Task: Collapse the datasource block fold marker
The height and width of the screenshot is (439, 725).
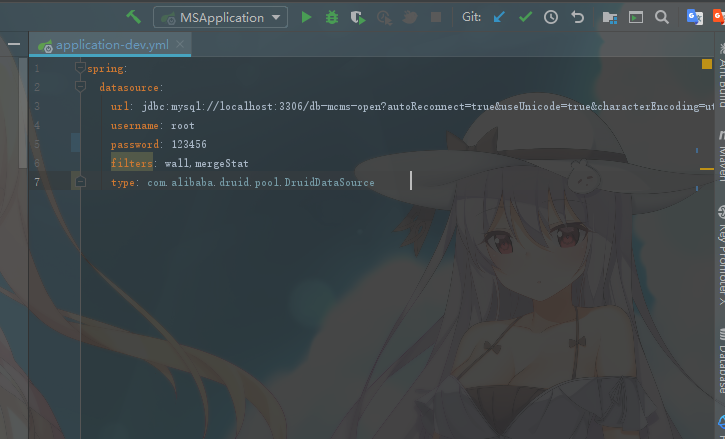Action: coord(80,87)
